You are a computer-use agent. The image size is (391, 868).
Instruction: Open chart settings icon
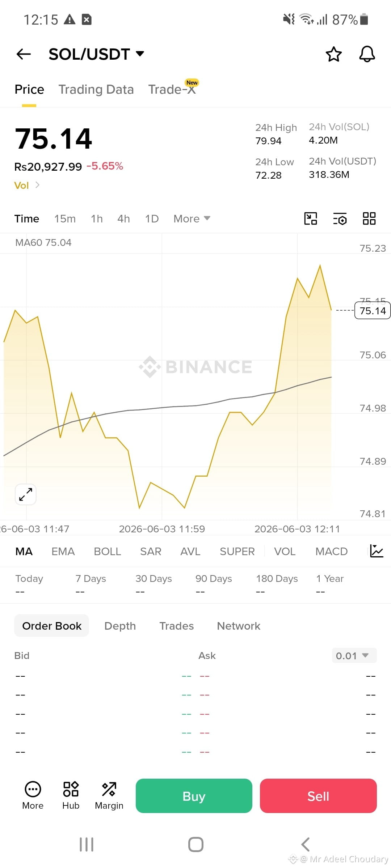click(x=340, y=218)
